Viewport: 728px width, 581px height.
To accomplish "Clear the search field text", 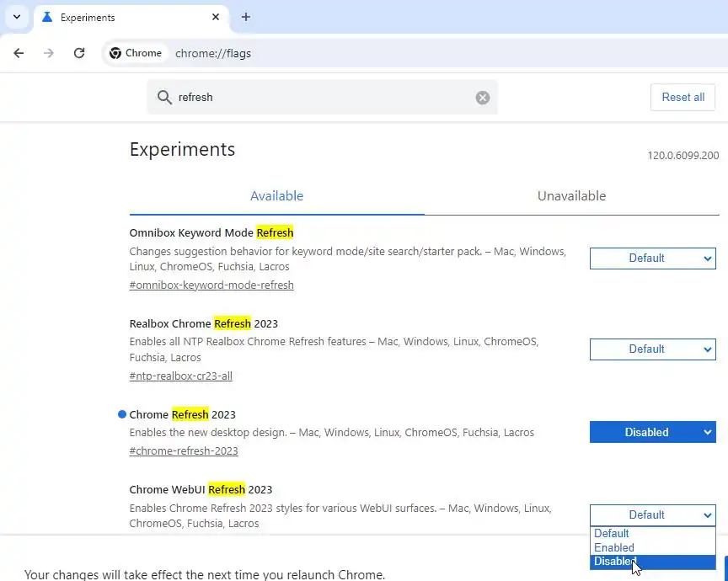I will [483, 98].
